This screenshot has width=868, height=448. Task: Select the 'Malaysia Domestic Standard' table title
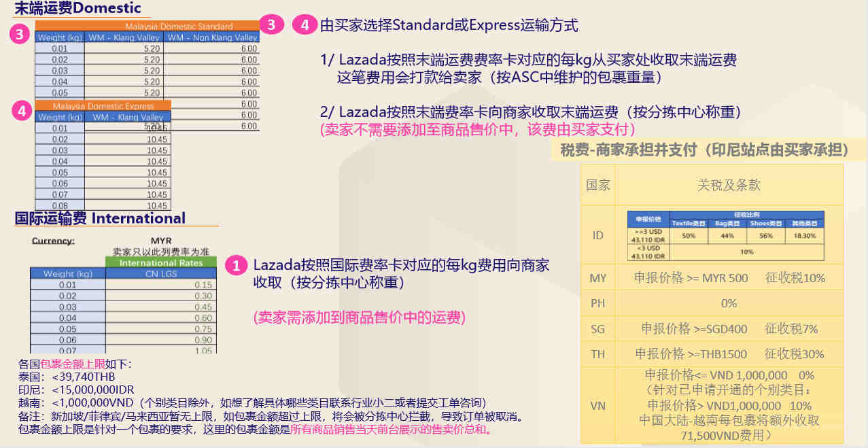(179, 27)
